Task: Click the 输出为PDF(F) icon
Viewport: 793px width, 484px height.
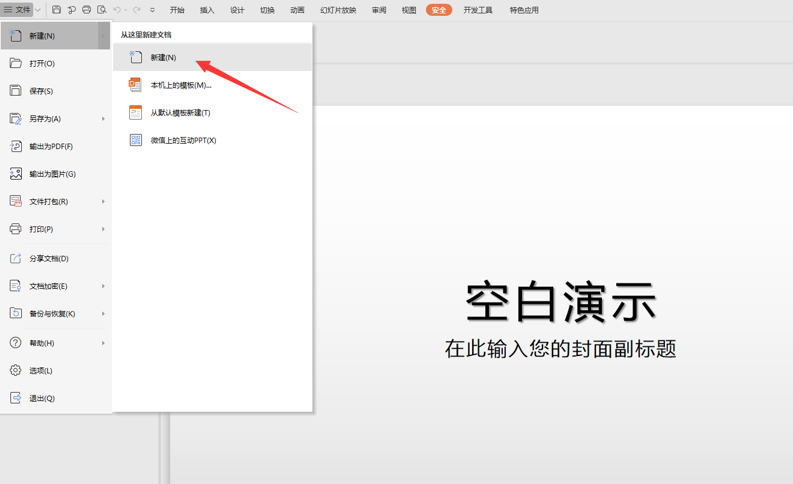Action: coord(16,146)
